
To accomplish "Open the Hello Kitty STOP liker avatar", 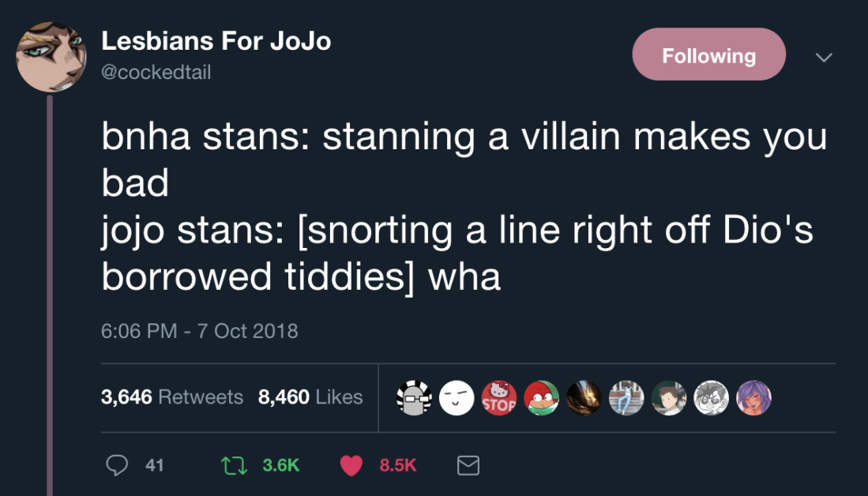I will pos(498,398).
